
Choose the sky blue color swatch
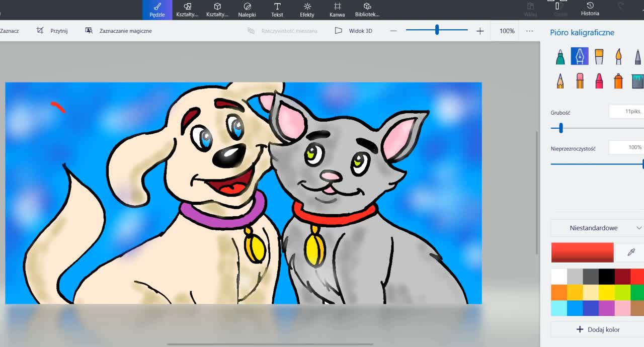(x=575, y=308)
